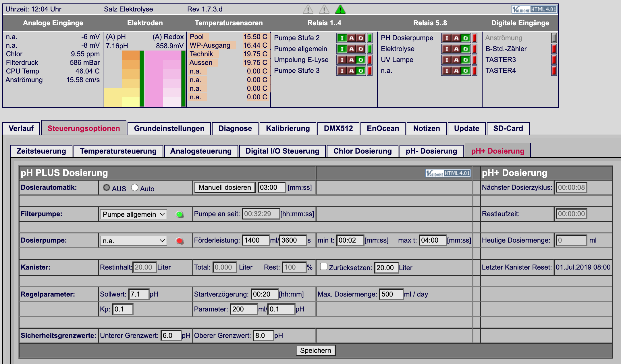Screen dimensions: 621x364
Task: Click the gray Anströmung digital input indicator
Action: 554,38
